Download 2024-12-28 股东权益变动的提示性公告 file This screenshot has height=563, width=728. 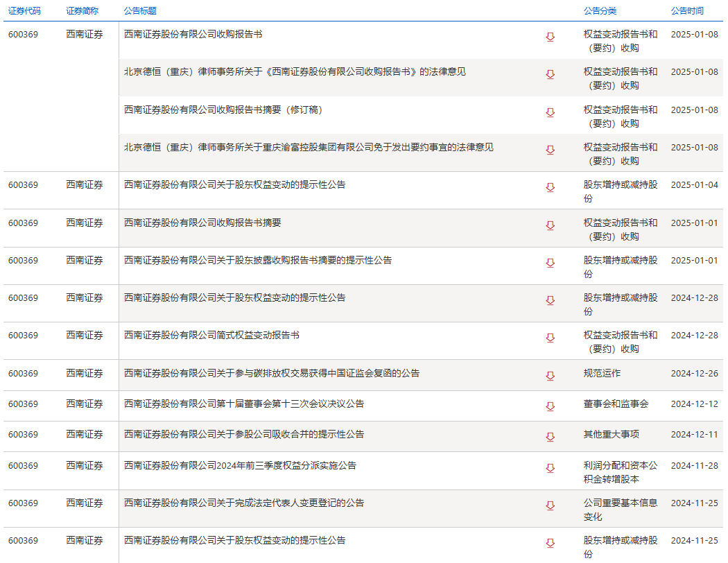(x=551, y=301)
